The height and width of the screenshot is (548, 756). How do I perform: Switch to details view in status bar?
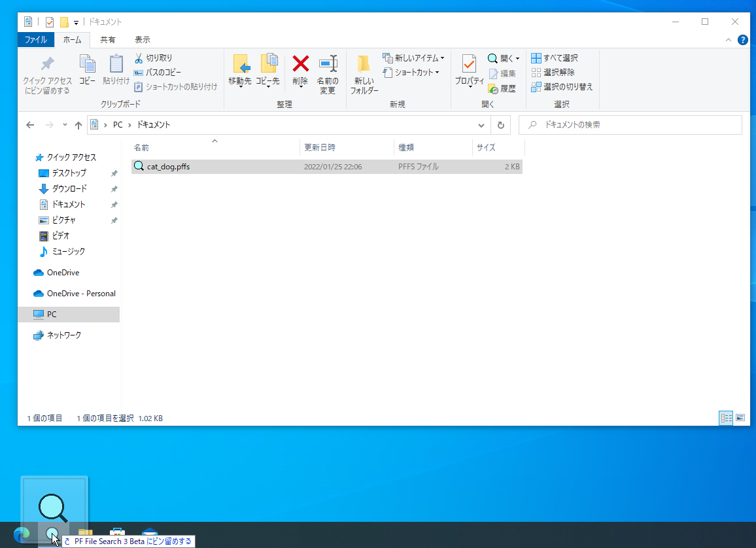pyautogui.click(x=726, y=418)
